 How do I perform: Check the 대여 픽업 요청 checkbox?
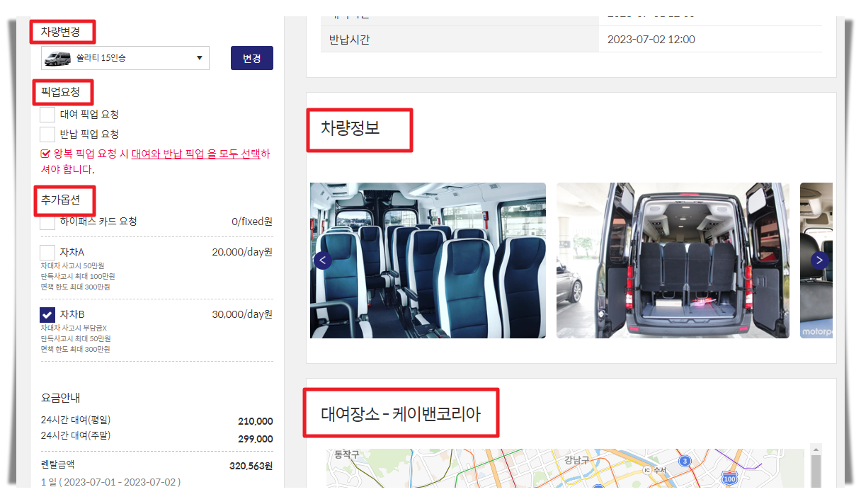point(47,115)
